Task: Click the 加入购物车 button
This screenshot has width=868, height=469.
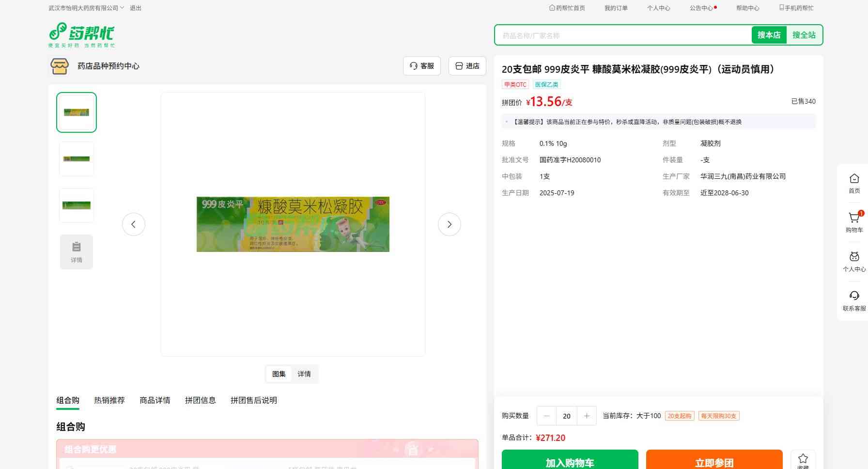Action: point(570,462)
